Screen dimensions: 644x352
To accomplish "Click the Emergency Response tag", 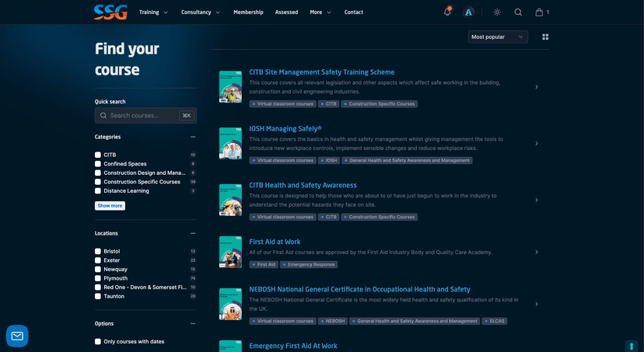I will (309, 265).
